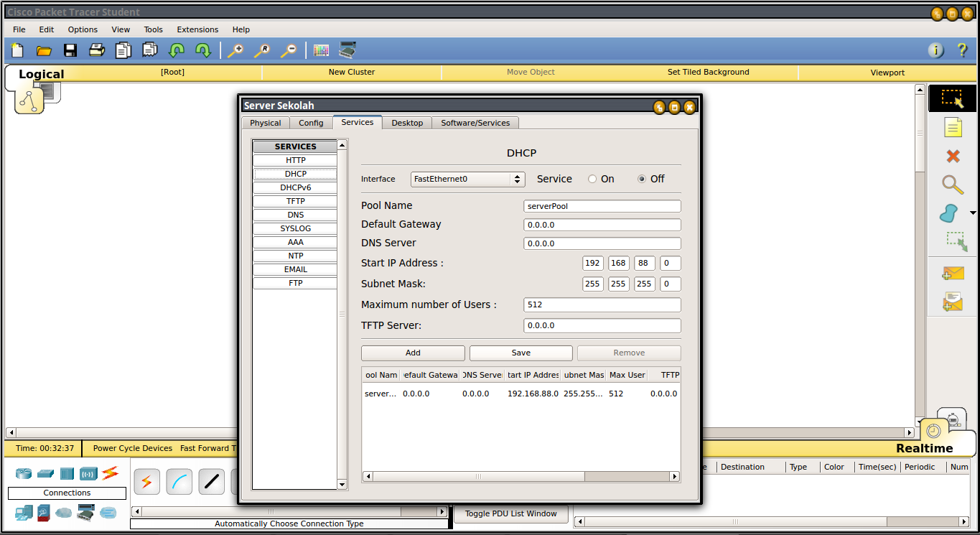This screenshot has width=980, height=535.
Task: Undo the last action
Action: coord(177,50)
